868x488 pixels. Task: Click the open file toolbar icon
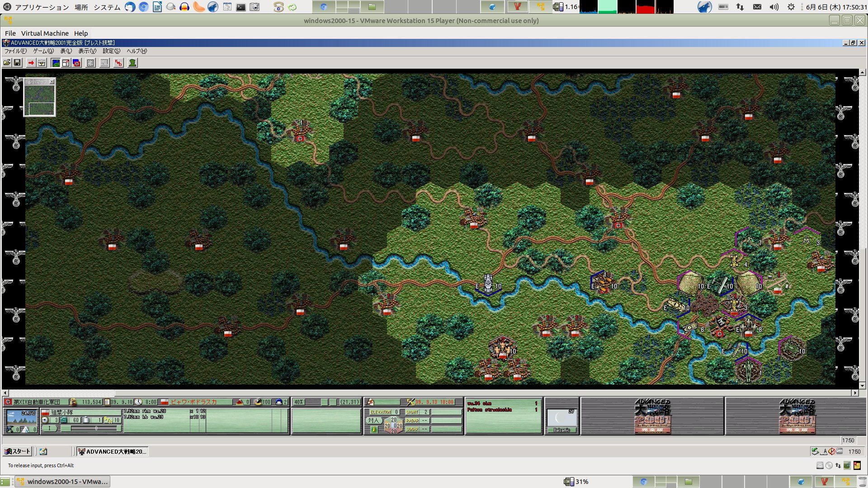(7, 63)
